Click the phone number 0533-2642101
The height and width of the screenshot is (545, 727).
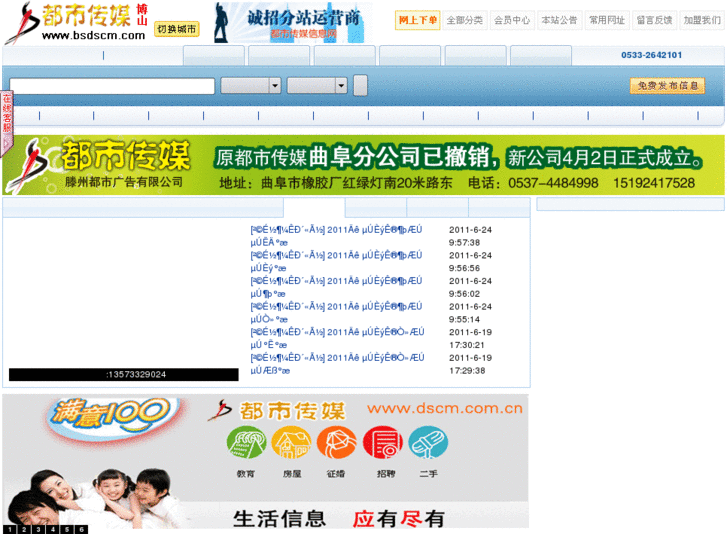tap(651, 55)
